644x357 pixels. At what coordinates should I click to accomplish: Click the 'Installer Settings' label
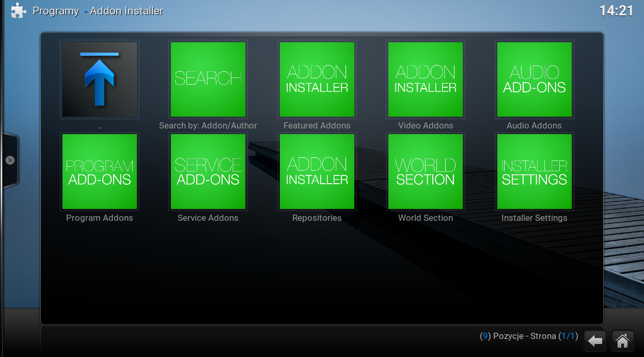click(535, 218)
